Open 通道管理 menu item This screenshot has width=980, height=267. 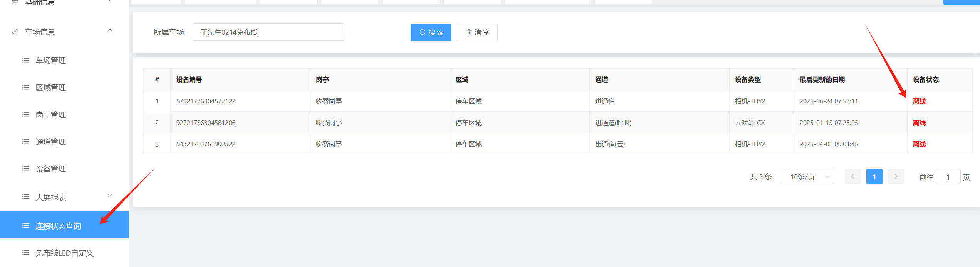point(65,141)
